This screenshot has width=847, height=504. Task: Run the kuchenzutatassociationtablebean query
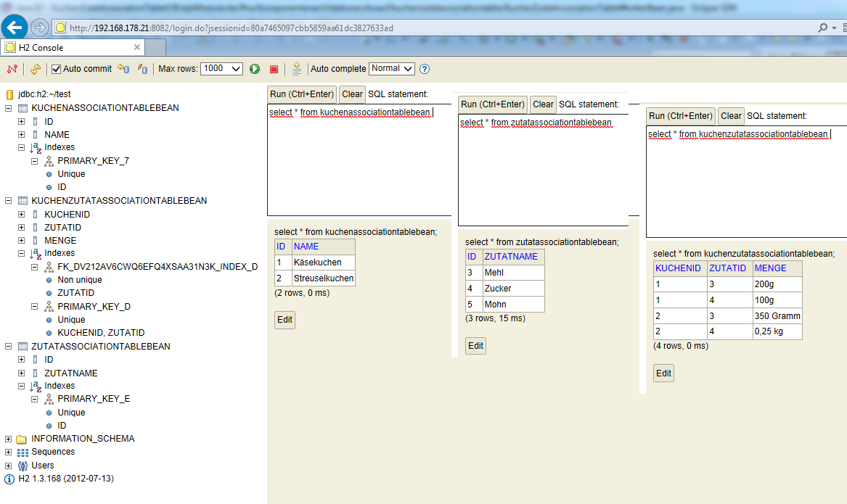click(x=681, y=115)
